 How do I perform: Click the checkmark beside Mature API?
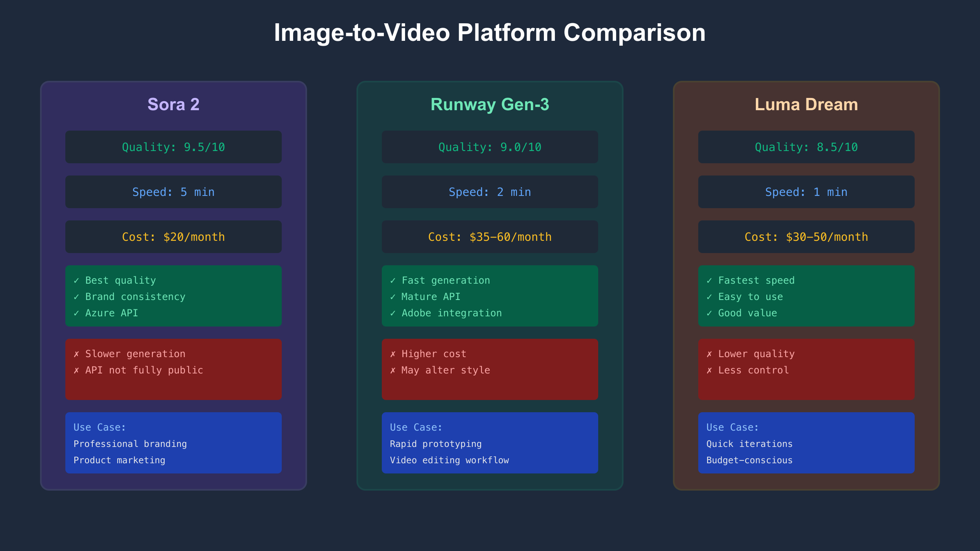pyautogui.click(x=393, y=297)
